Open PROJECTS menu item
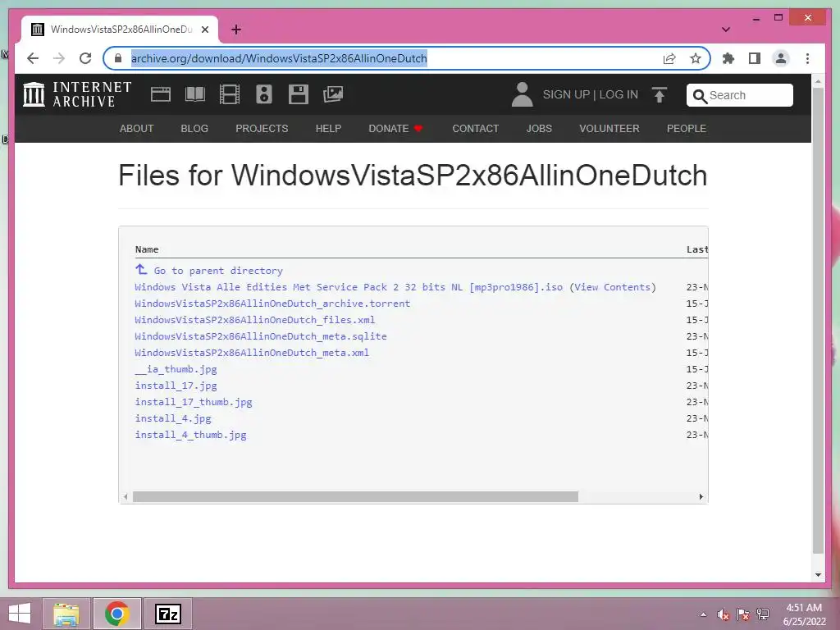The height and width of the screenshot is (630, 840). tap(262, 129)
